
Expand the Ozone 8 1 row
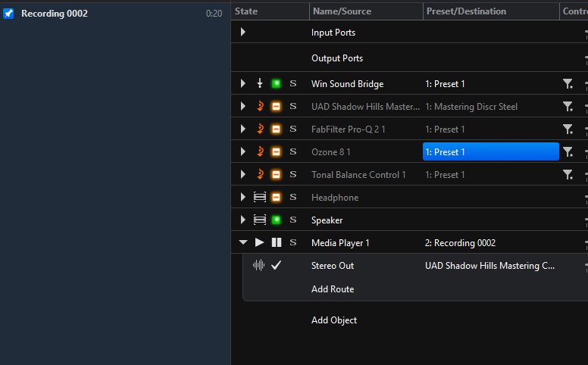[x=243, y=151]
